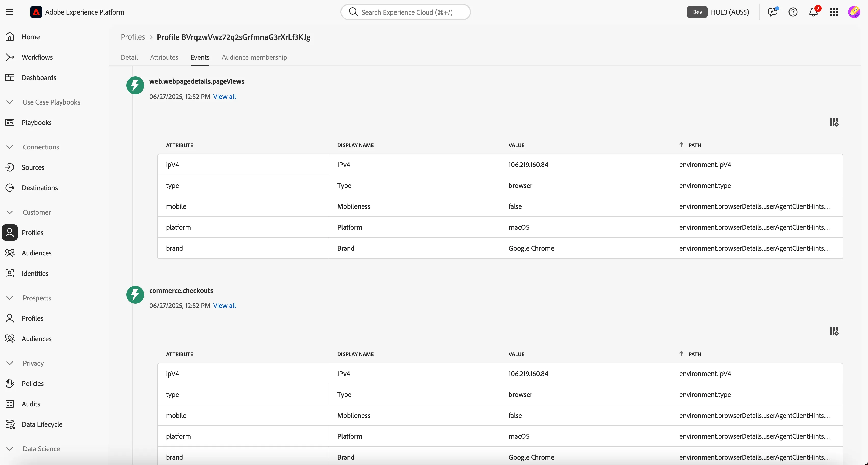
Task: Open the app switcher grid icon
Action: [834, 12]
